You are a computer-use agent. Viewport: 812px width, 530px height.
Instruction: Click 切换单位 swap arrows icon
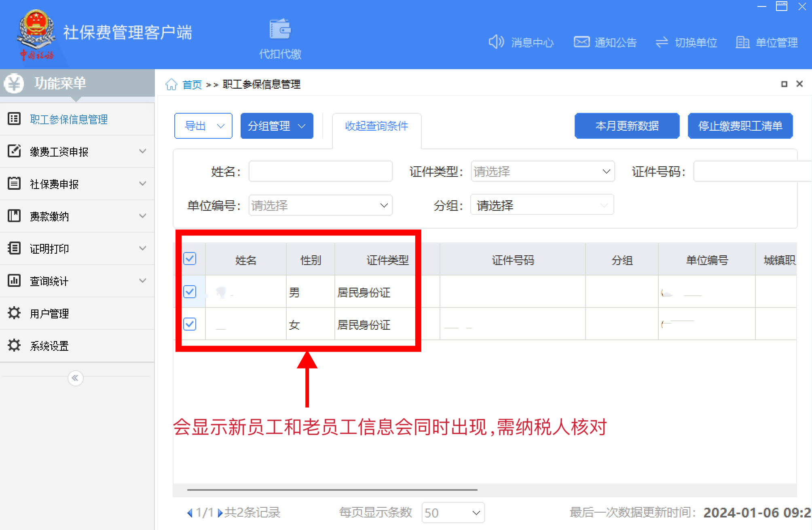pos(662,42)
